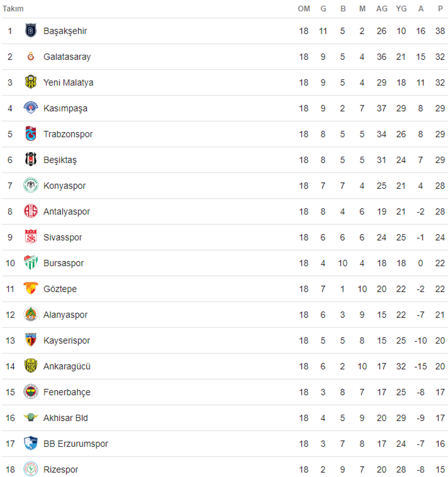Click the Galatasaray club logo
448x477 pixels.
pos(31,56)
